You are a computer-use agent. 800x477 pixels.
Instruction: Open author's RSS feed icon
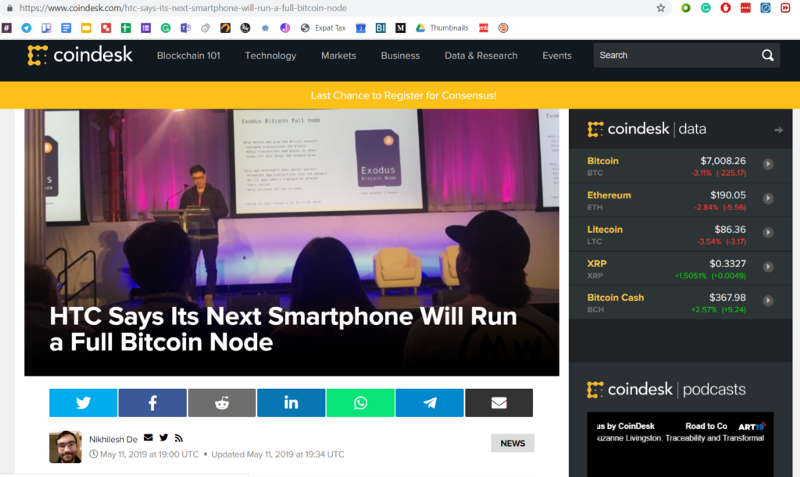(x=179, y=438)
